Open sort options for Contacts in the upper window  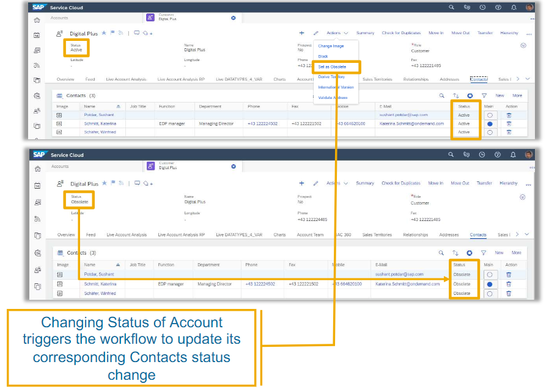[x=455, y=95]
